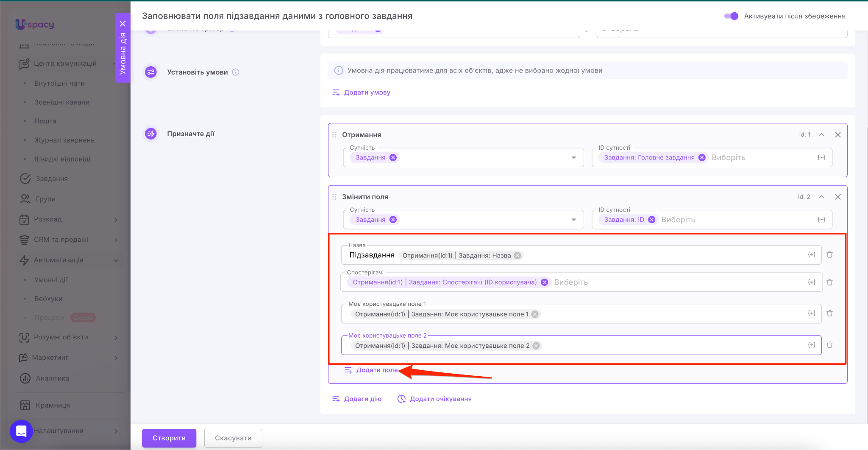The width and height of the screenshot is (868, 450).
Task: Click info icon beside Установіть умови
Action: (236, 72)
